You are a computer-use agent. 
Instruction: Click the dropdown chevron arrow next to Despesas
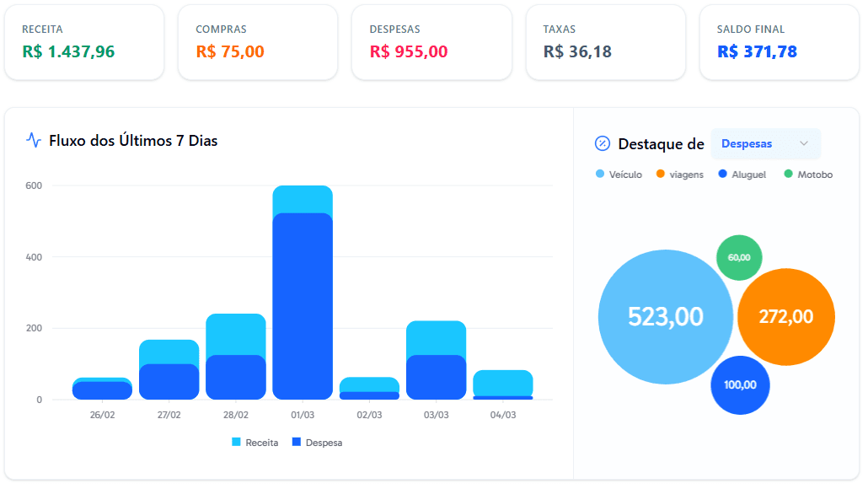coord(804,144)
